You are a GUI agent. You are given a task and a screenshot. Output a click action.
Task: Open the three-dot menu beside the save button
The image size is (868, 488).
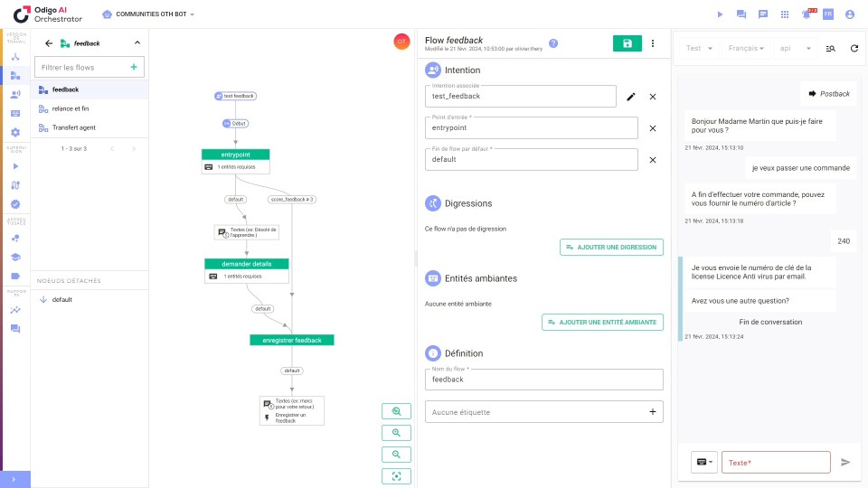tap(653, 43)
